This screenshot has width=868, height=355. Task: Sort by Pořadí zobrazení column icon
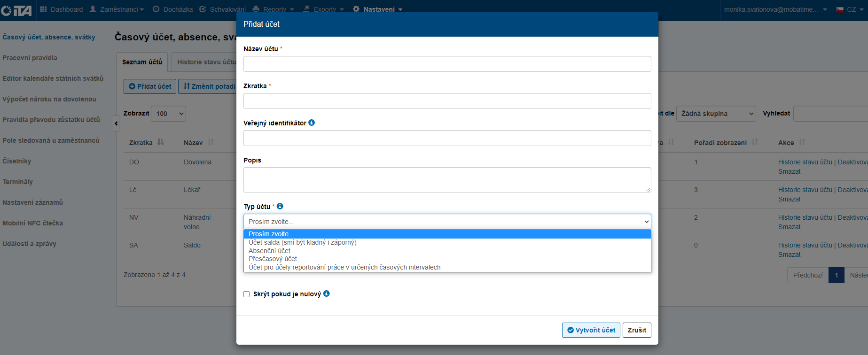point(755,142)
